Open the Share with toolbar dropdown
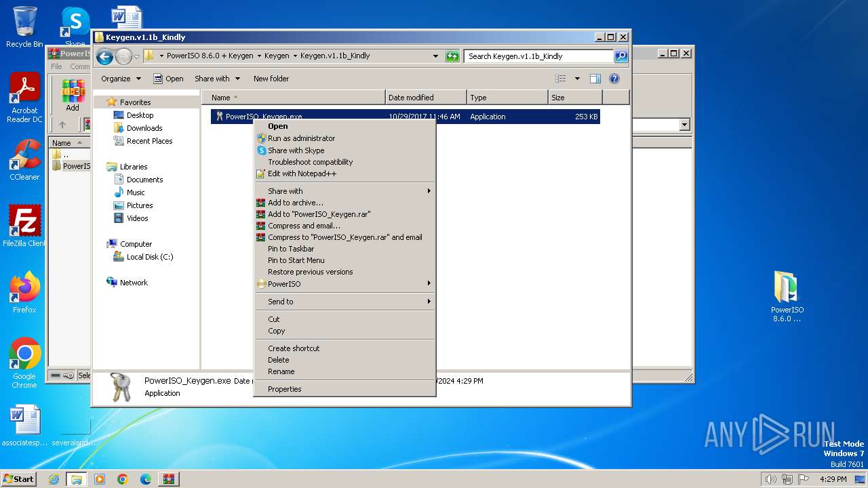This screenshot has height=488, width=868. coord(217,79)
